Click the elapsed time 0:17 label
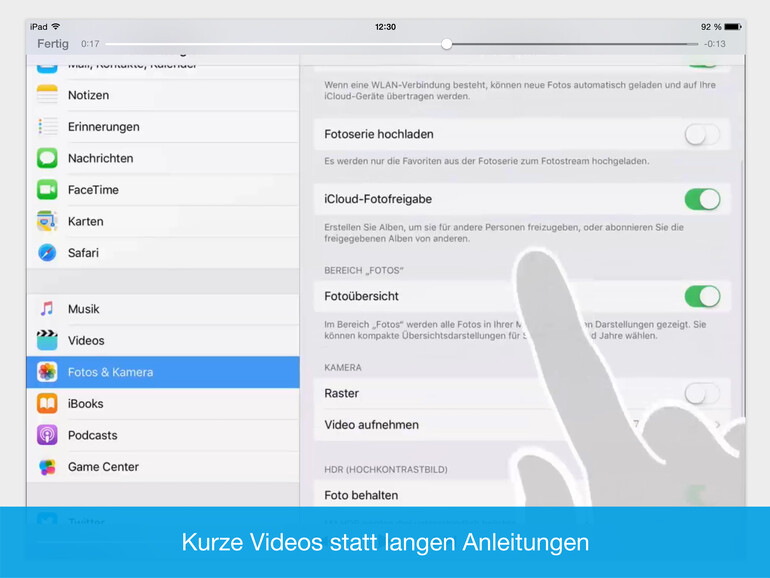The height and width of the screenshot is (578, 770). 90,44
